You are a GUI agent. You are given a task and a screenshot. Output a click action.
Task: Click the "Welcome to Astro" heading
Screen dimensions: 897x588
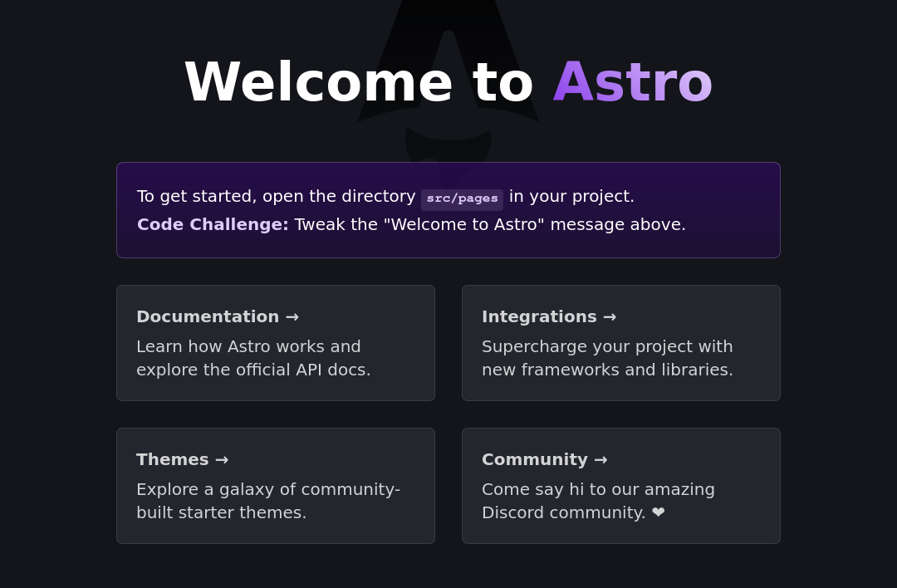[448, 82]
